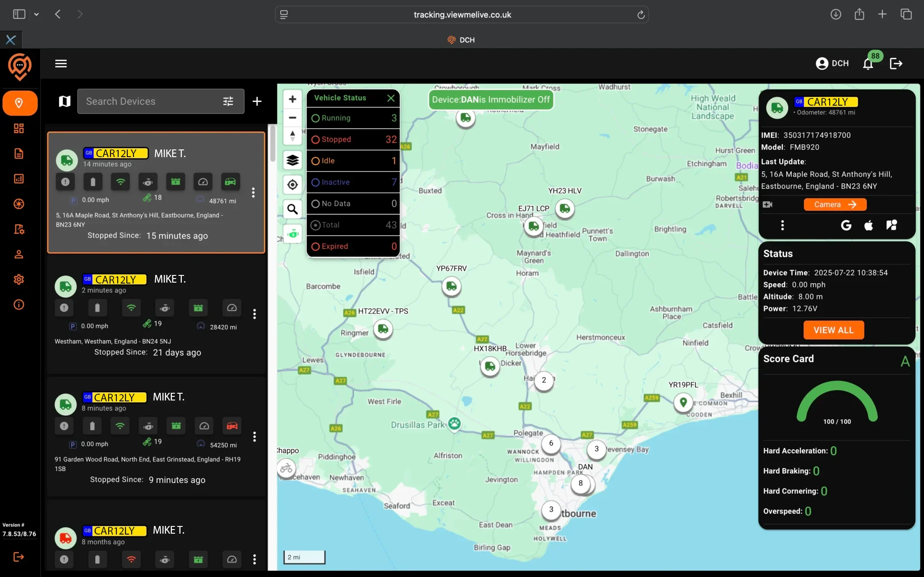
Task: Click the locate/recenter target icon
Action: pos(292,185)
